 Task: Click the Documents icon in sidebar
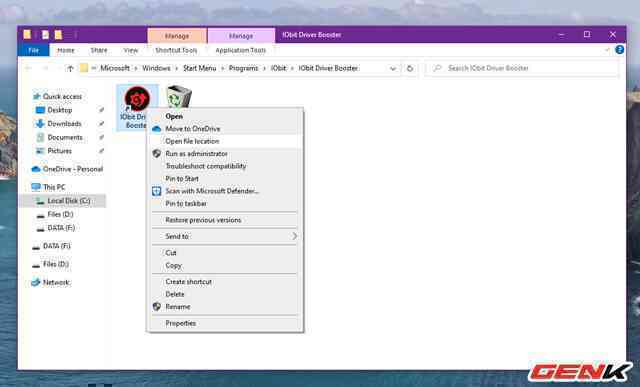40,138
